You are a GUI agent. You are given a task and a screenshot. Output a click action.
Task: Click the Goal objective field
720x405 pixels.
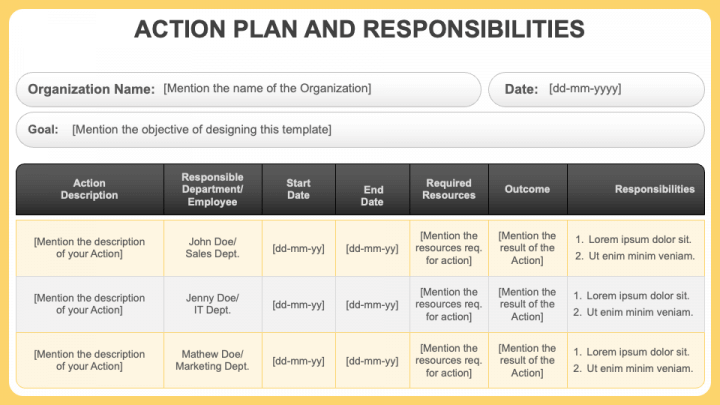click(360, 129)
